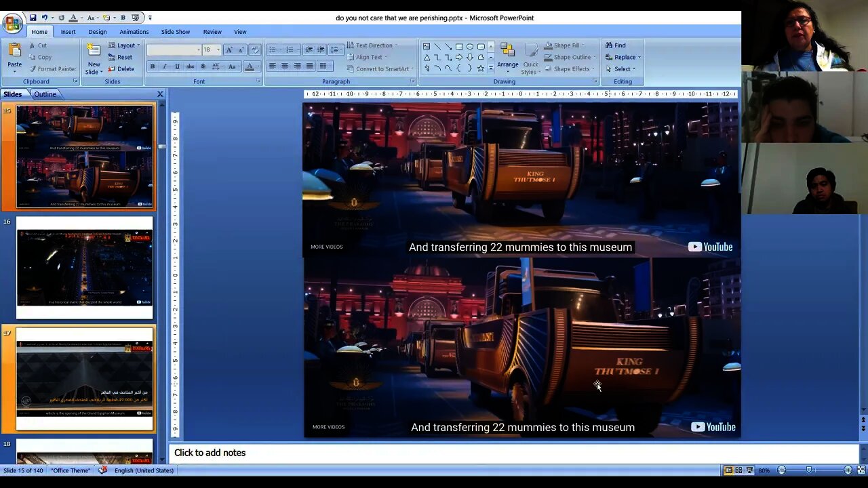Open the font name combo box
Screen dimensions: 868x488
[174, 50]
